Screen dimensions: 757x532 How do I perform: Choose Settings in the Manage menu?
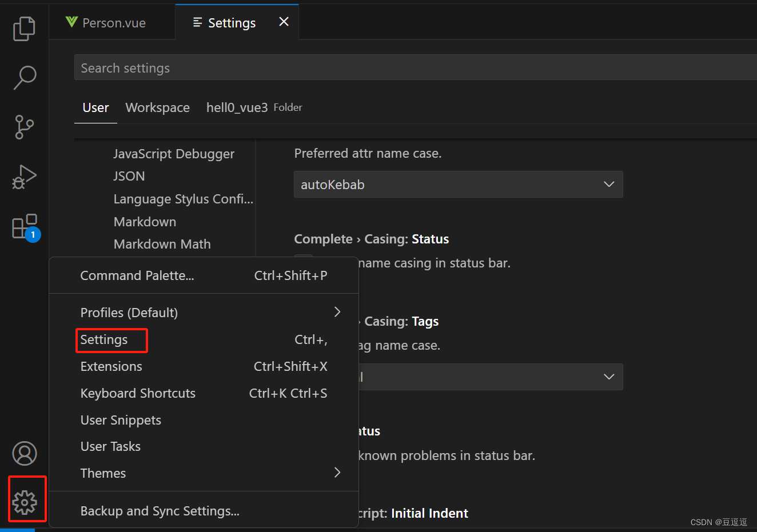[x=204, y=339]
